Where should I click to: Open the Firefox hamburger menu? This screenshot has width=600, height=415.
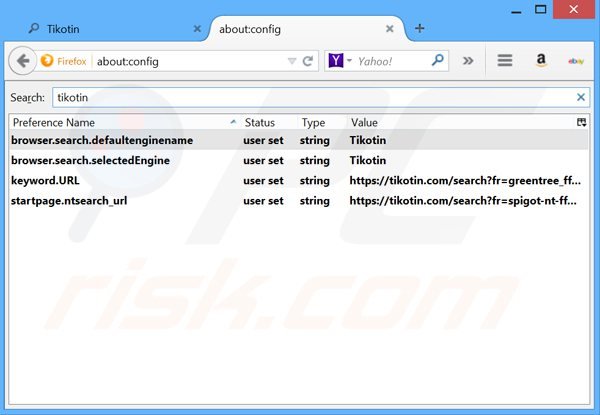point(505,60)
